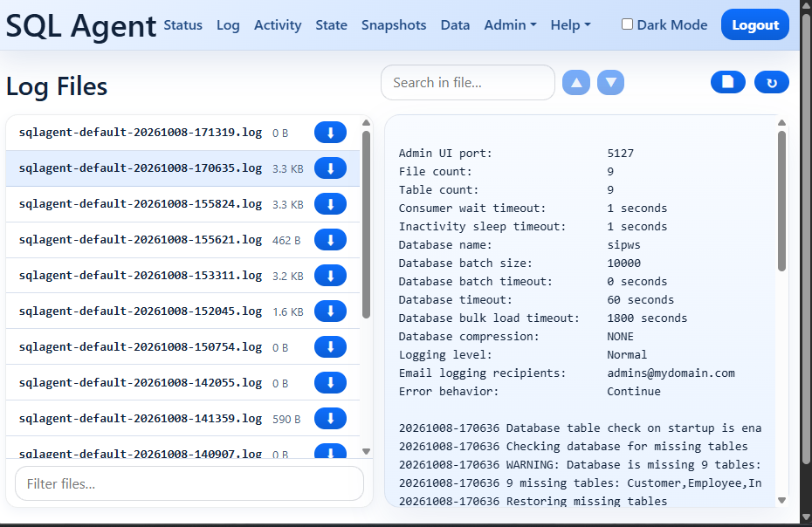
Task: Click file list scrollbar up arrow
Action: point(366,123)
